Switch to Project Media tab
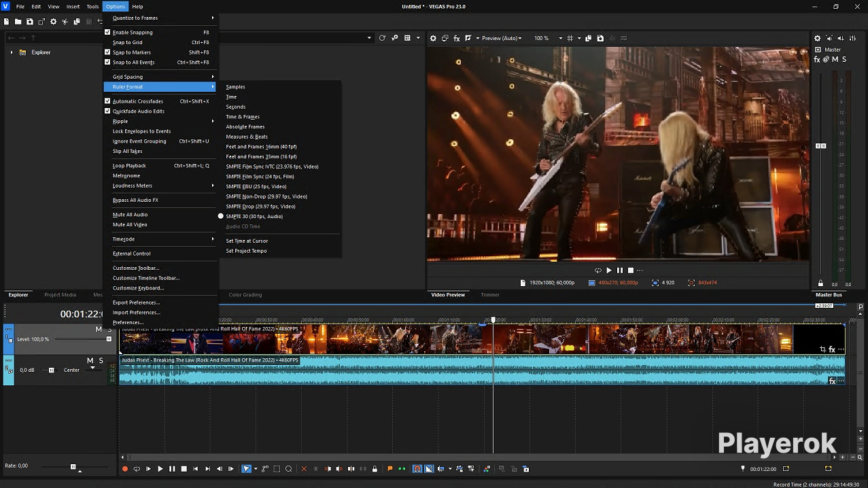868x488 pixels. [60, 295]
